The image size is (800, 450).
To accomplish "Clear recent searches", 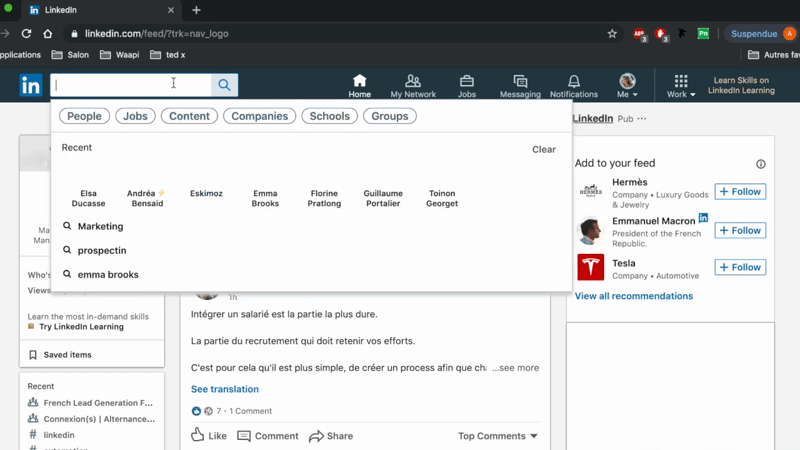I will (544, 149).
